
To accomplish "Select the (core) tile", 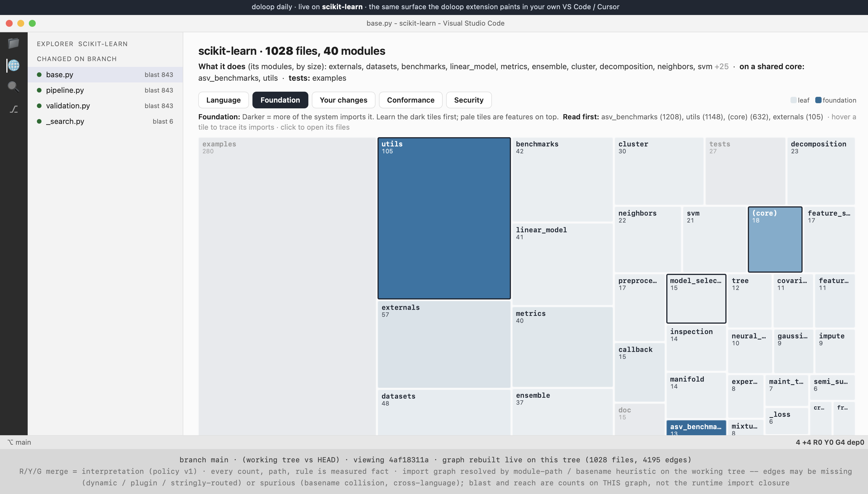I will pyautogui.click(x=775, y=240).
